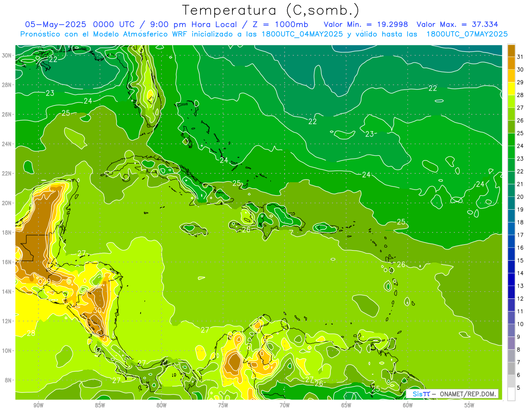Click legend value "7" on the color scale

(519, 362)
